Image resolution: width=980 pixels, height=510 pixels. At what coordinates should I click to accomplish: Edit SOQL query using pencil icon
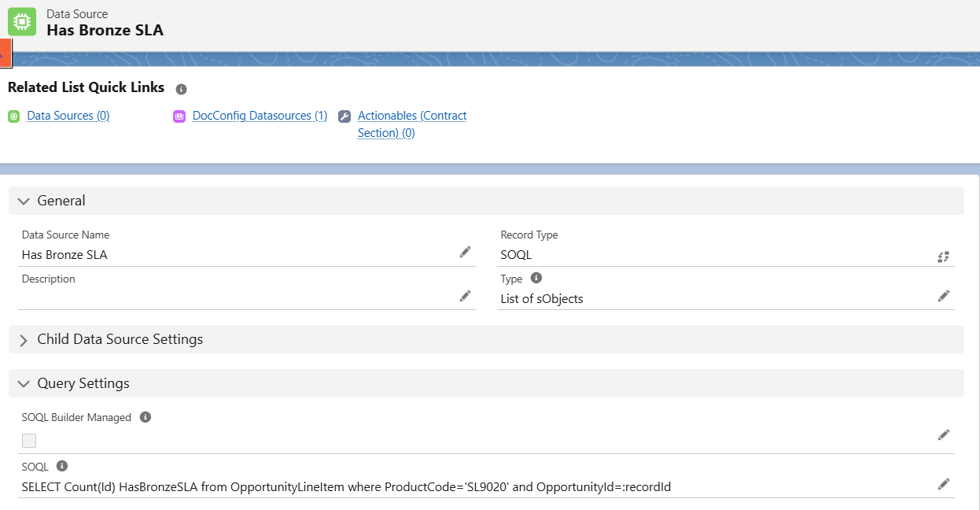[944, 484]
